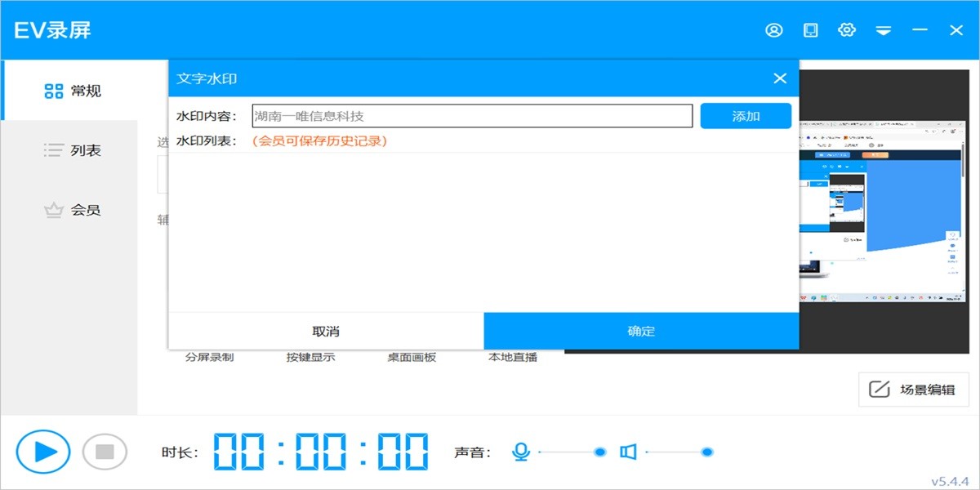Viewport: 980px width, 490px height.
Task: Close the 文字水印 dialog with the X
Action: (x=780, y=78)
